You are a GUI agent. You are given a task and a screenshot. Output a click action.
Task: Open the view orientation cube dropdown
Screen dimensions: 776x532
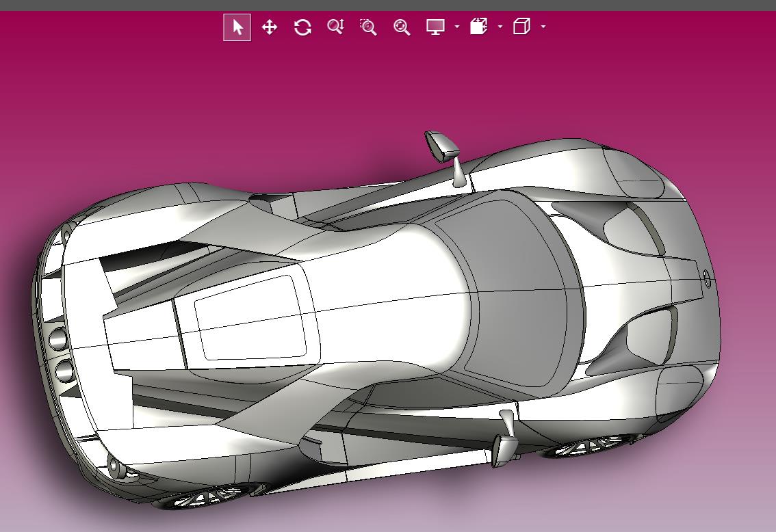(x=543, y=27)
